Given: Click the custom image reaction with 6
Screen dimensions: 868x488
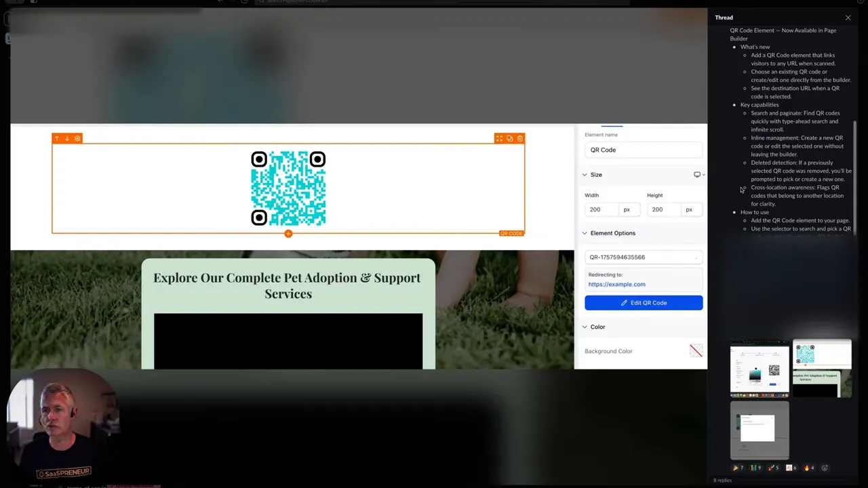Looking at the screenshot, I should 791,468.
